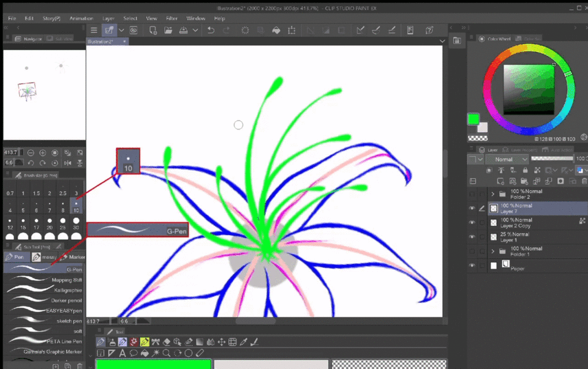
Task: Expand the Folder 1 layer group
Action: (492, 251)
